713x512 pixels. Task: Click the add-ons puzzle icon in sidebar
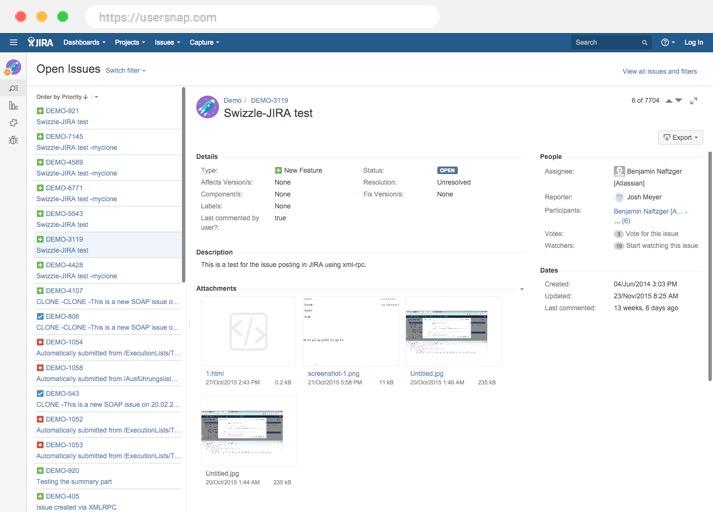pyautogui.click(x=13, y=123)
